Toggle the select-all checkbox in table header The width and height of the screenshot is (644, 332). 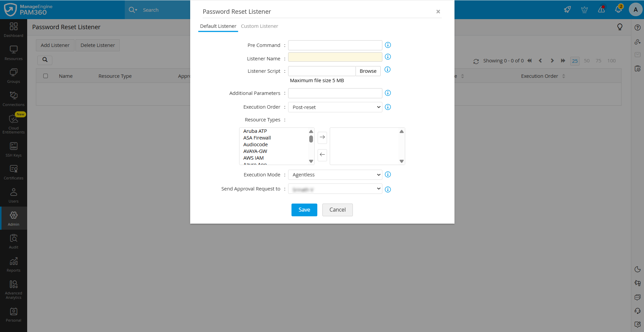(46, 76)
